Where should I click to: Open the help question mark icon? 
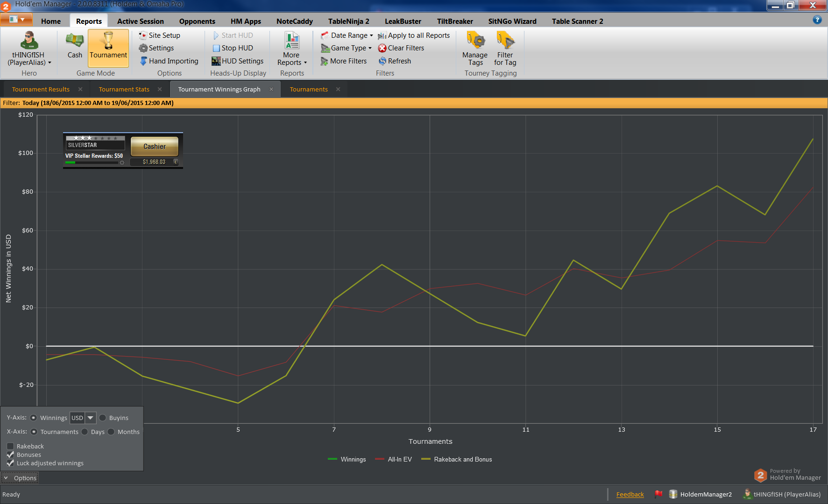point(817,20)
